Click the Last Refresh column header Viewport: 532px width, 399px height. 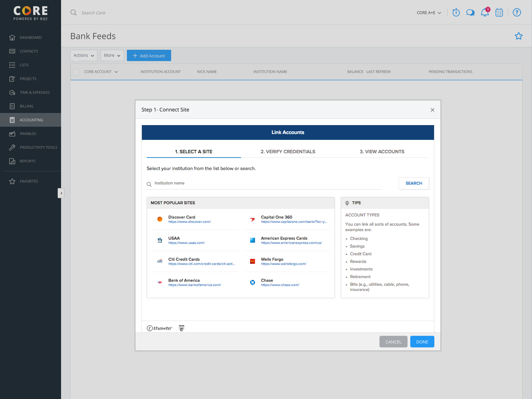click(378, 72)
